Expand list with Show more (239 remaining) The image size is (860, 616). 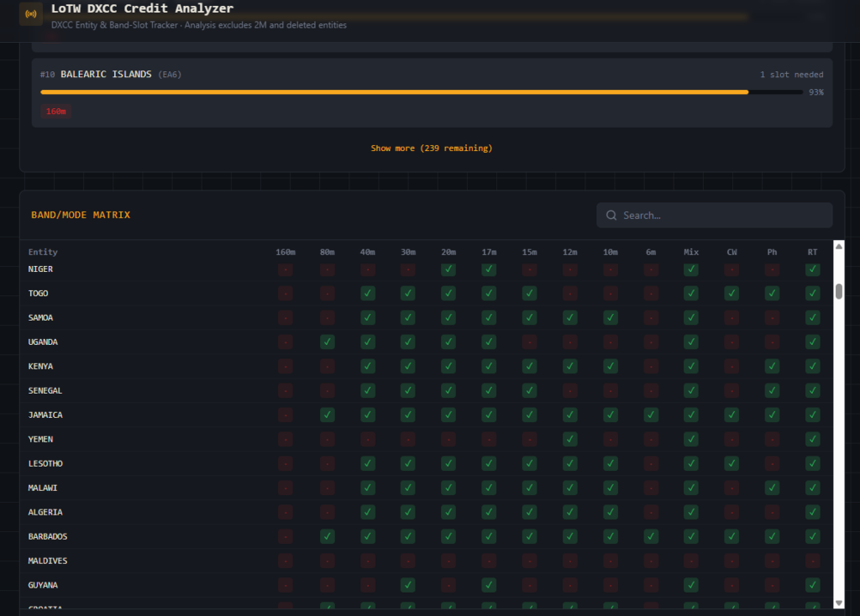tap(432, 149)
